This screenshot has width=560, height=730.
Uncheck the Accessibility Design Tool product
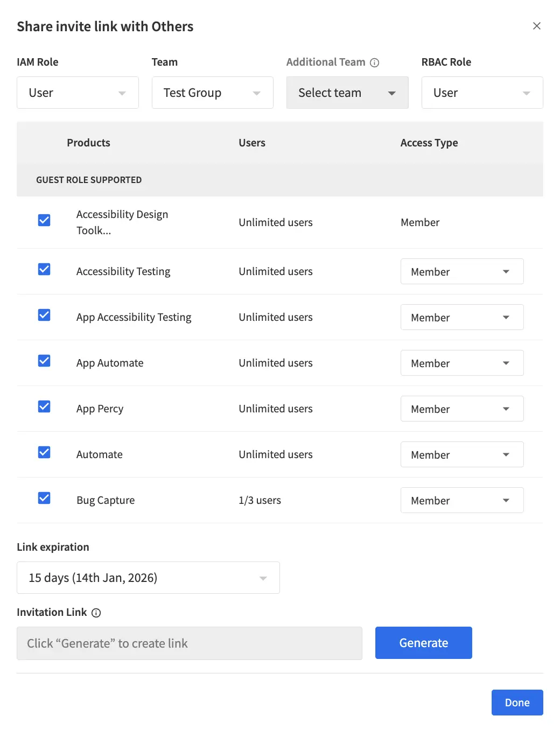pyautogui.click(x=44, y=220)
